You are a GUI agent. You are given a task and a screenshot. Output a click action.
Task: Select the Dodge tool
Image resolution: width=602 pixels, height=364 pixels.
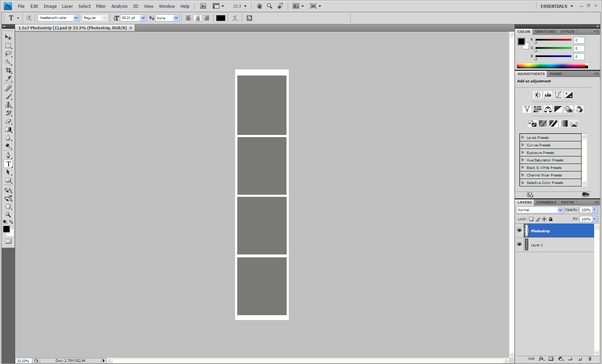coord(8,146)
